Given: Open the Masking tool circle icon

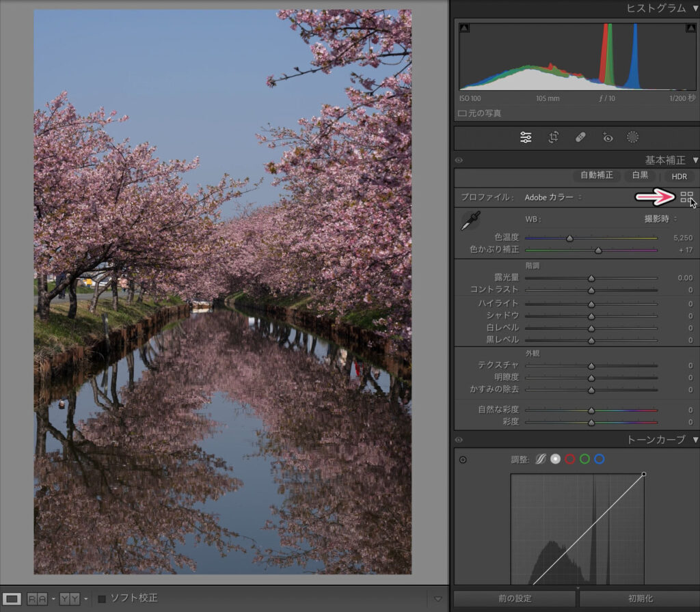Looking at the screenshot, I should [x=633, y=137].
